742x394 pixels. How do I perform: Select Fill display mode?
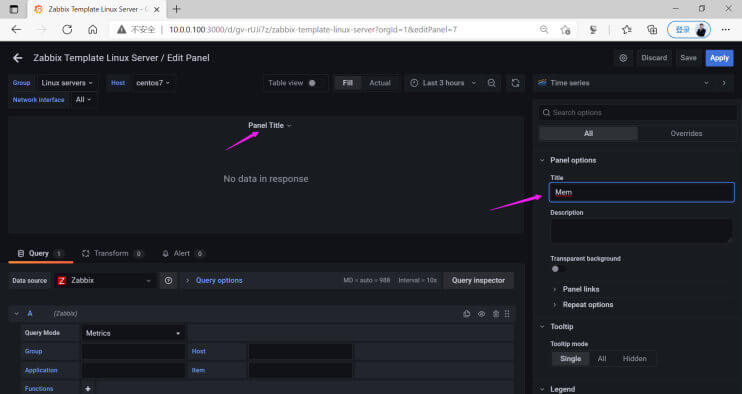pyautogui.click(x=347, y=83)
